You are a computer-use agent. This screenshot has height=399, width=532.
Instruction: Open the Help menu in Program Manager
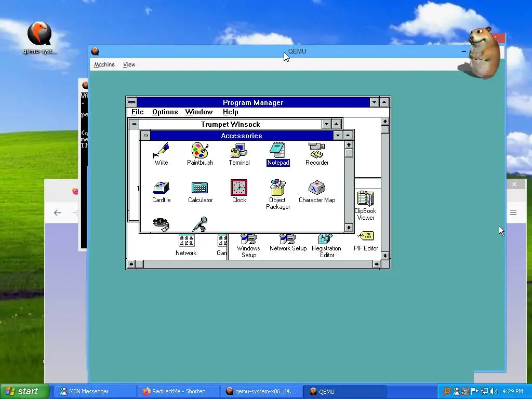(x=230, y=112)
